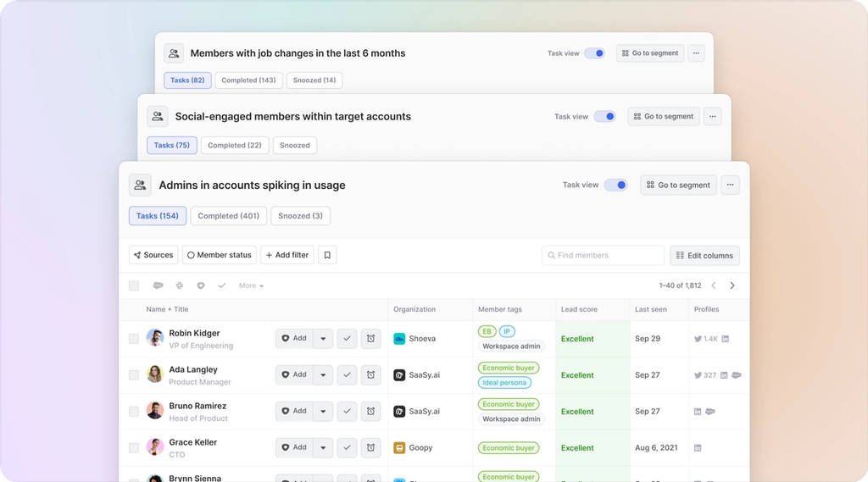This screenshot has width=868, height=482.
Task: Open Bruno Ramirez's LinkedIn profile icon
Action: pyautogui.click(x=698, y=412)
